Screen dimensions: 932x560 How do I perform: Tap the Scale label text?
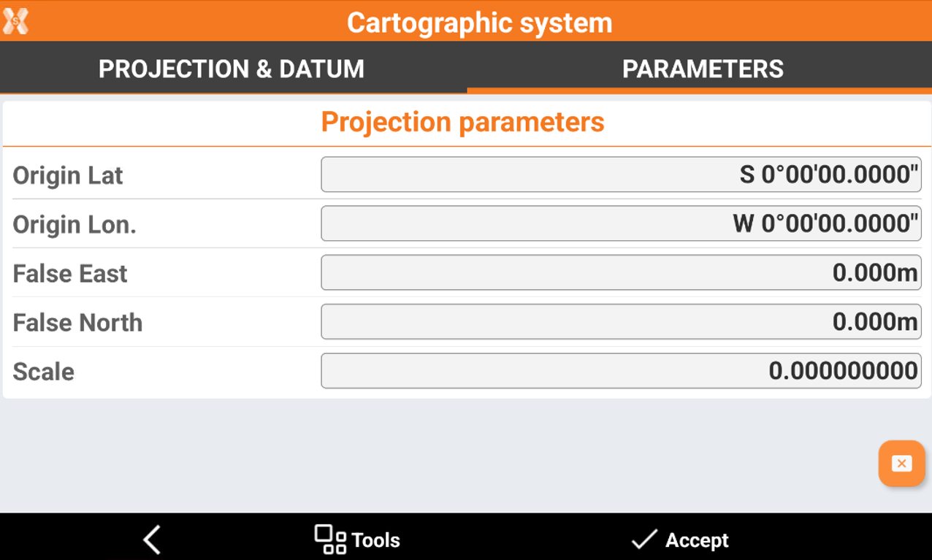(44, 372)
